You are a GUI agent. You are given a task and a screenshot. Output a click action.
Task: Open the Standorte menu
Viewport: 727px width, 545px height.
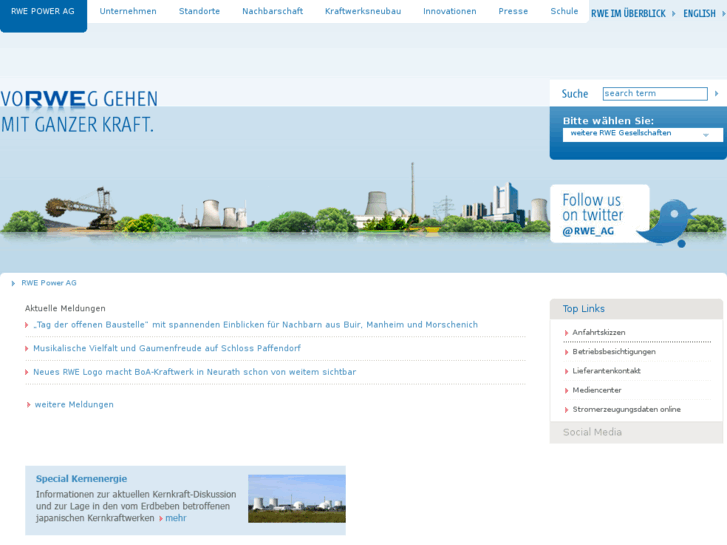point(199,11)
